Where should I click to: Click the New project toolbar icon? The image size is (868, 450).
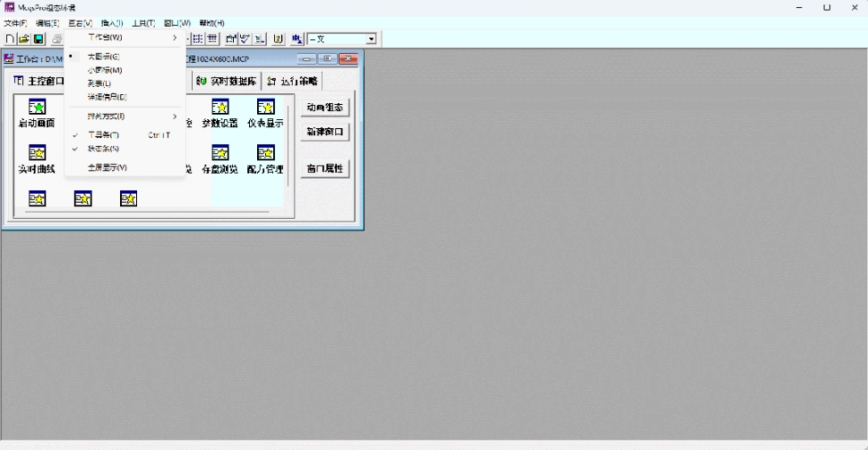coord(10,39)
